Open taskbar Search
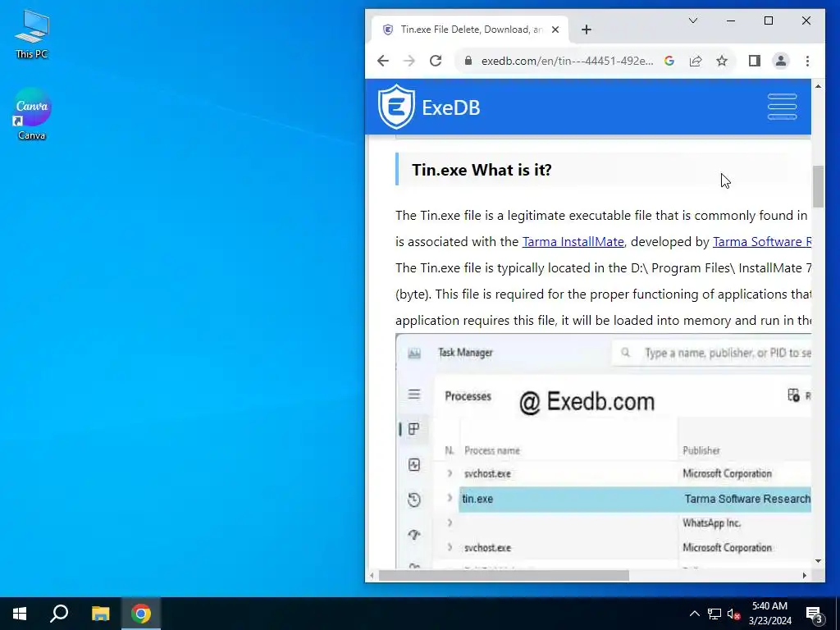Image resolution: width=840 pixels, height=630 pixels. click(59, 614)
